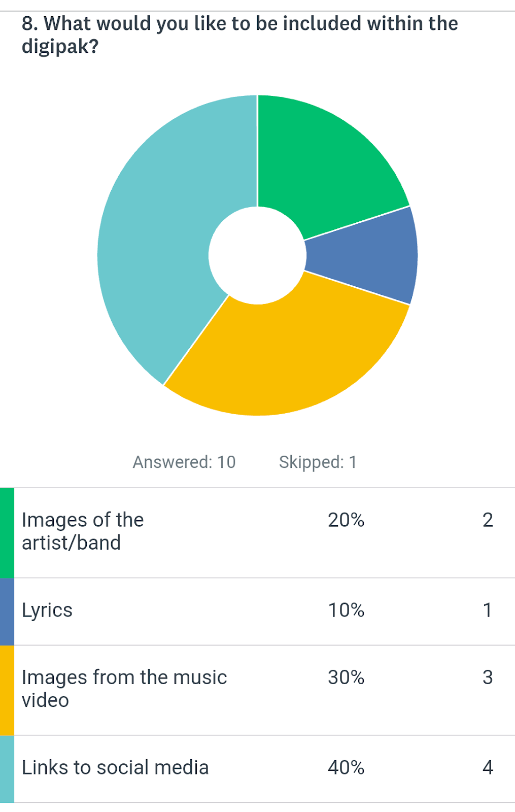Select the 'Images of the artist/band' row label
Screen dimensions: 515x812
(83, 531)
